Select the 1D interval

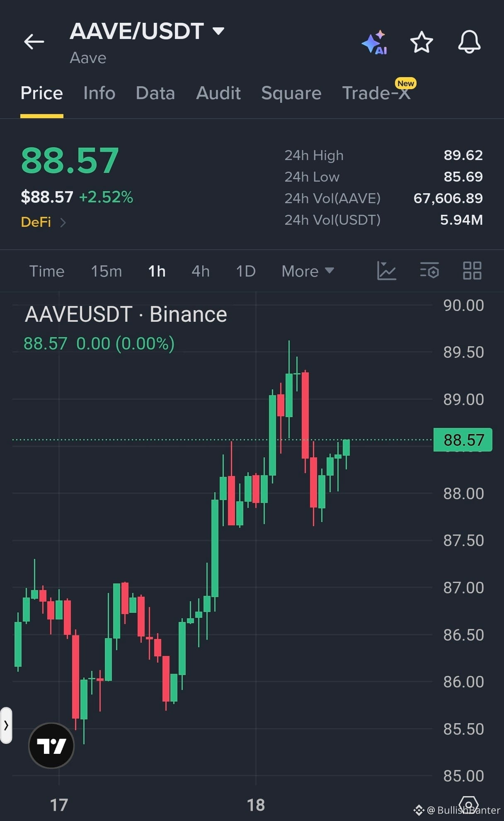coord(246,271)
